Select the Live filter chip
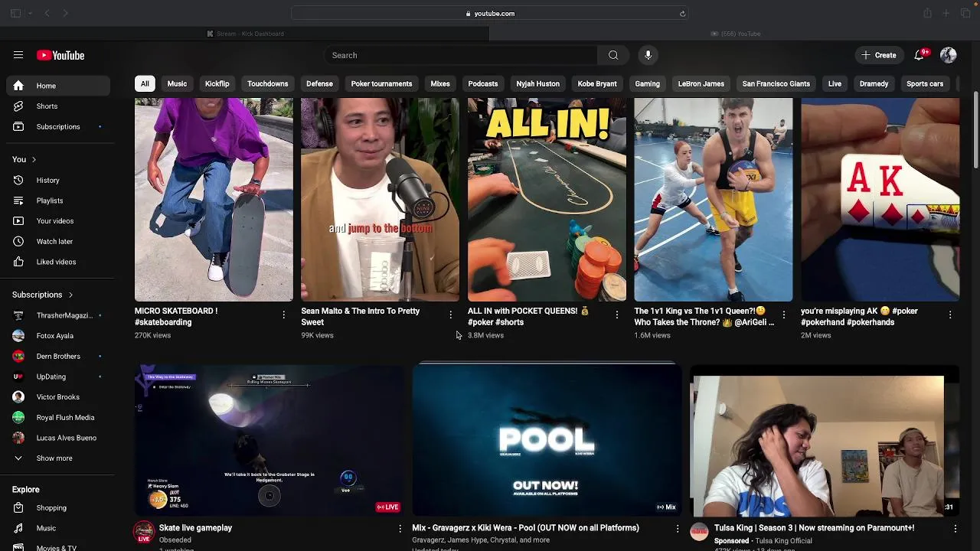The height and width of the screenshot is (551, 980). [835, 83]
